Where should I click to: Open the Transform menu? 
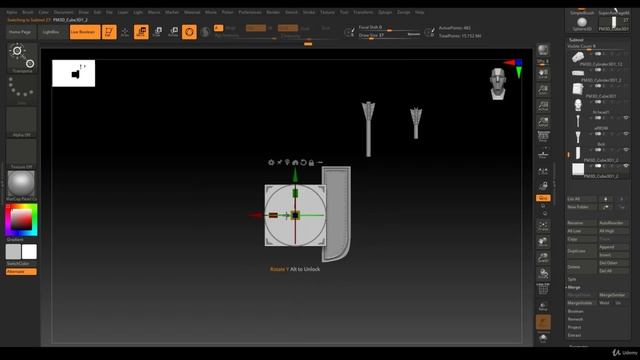[363, 12]
